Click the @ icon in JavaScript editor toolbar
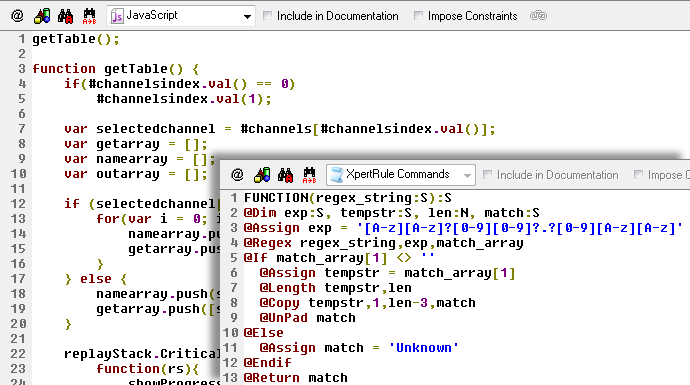 coord(17,16)
